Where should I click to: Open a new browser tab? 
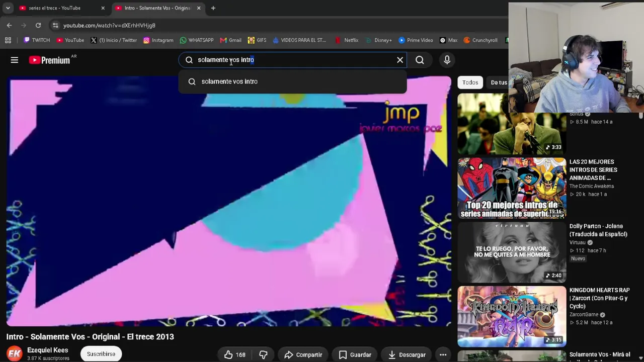[x=213, y=8]
